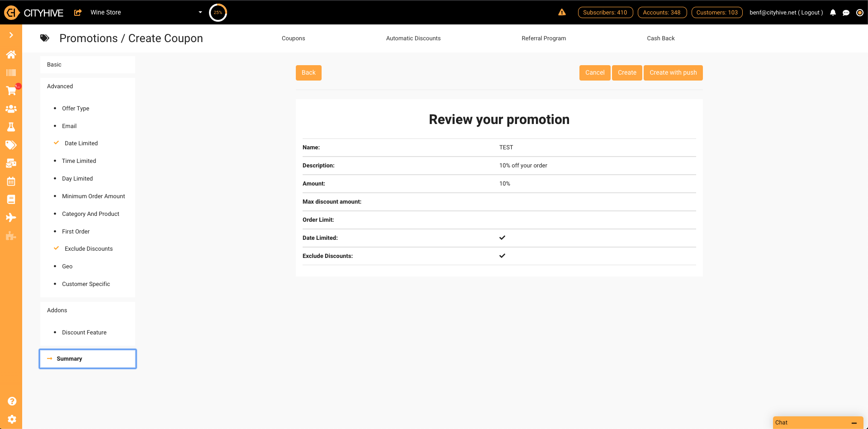Open the Home icon in the sidebar
The image size is (868, 429).
click(11, 55)
